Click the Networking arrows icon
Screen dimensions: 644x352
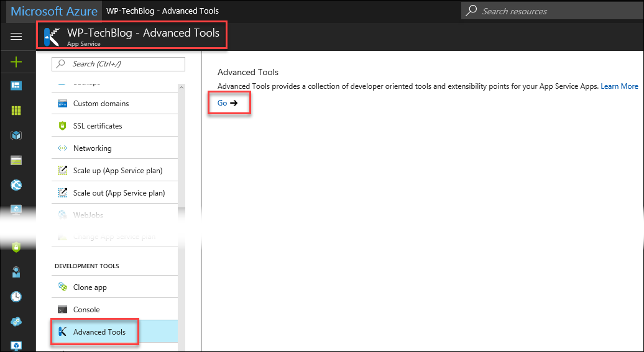coord(62,148)
